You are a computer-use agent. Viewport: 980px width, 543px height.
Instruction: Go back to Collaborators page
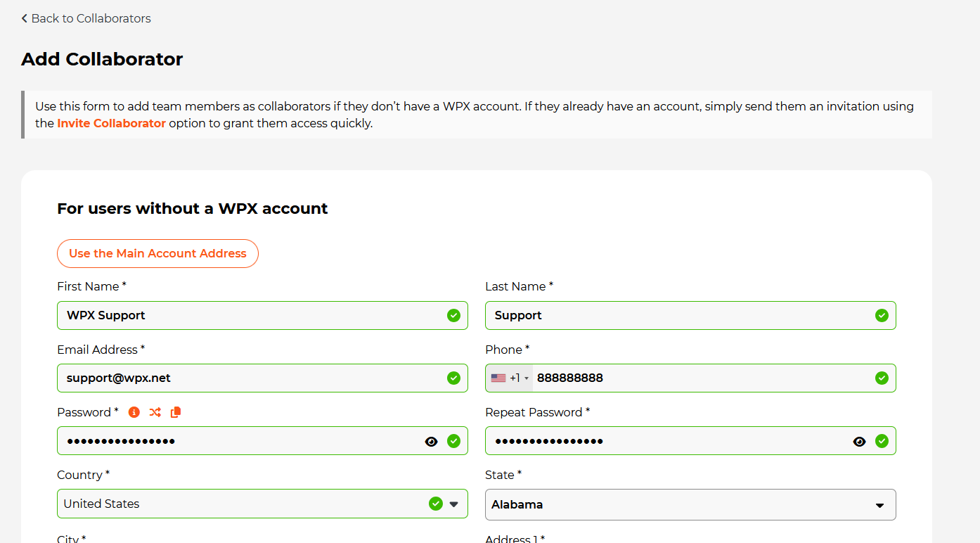pyautogui.click(x=86, y=18)
